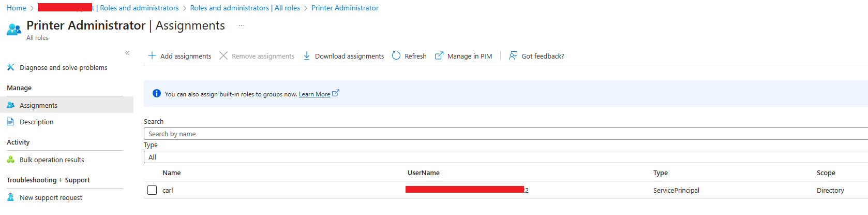
Task: Sort by Type column header
Action: 661,173
